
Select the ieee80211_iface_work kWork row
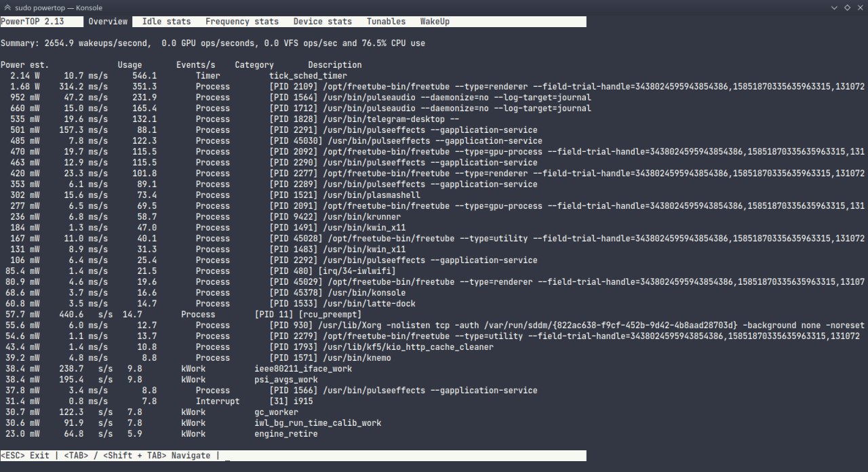tap(178, 369)
